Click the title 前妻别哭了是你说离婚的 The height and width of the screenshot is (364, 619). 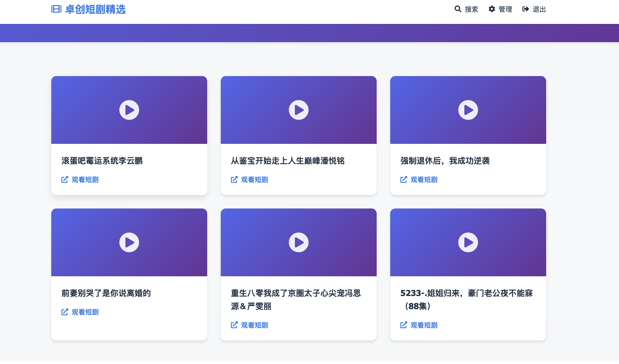(x=106, y=293)
